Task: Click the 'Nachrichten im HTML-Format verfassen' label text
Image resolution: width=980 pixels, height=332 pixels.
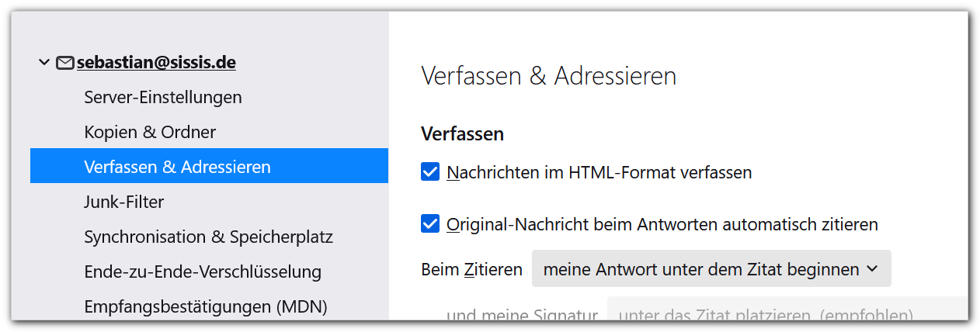Action: tap(599, 172)
